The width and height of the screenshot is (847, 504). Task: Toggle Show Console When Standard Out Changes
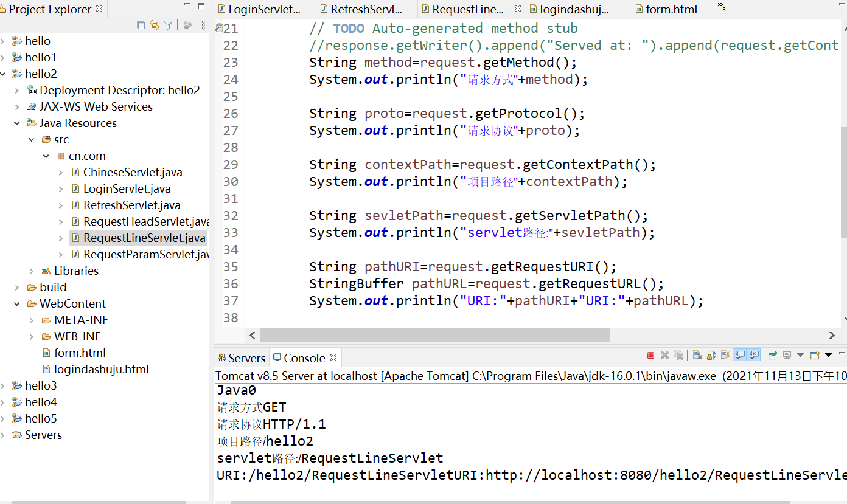pyautogui.click(x=740, y=355)
